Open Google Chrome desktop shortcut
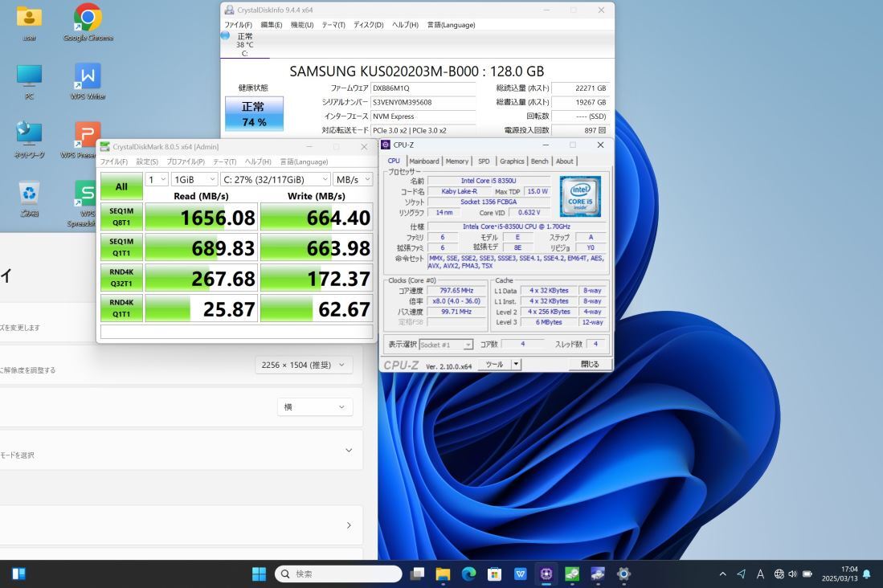The height and width of the screenshot is (588, 883). pos(88,22)
